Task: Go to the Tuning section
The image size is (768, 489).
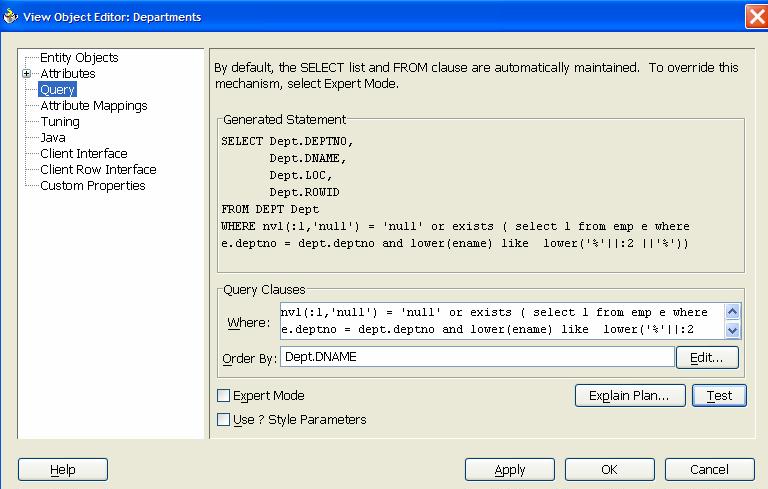Action: (x=60, y=122)
